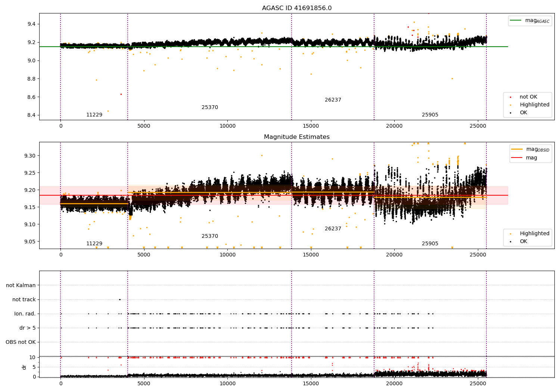Click the orange line sample beside mag OBSID
The width and height of the screenshot is (560, 392).
coord(517,149)
